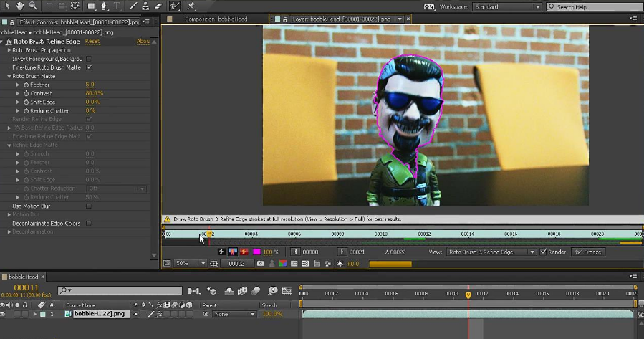Screen dimensions: 644x339
Task: Select the Puppet Pin tool
Action: pyautogui.click(x=191, y=6)
